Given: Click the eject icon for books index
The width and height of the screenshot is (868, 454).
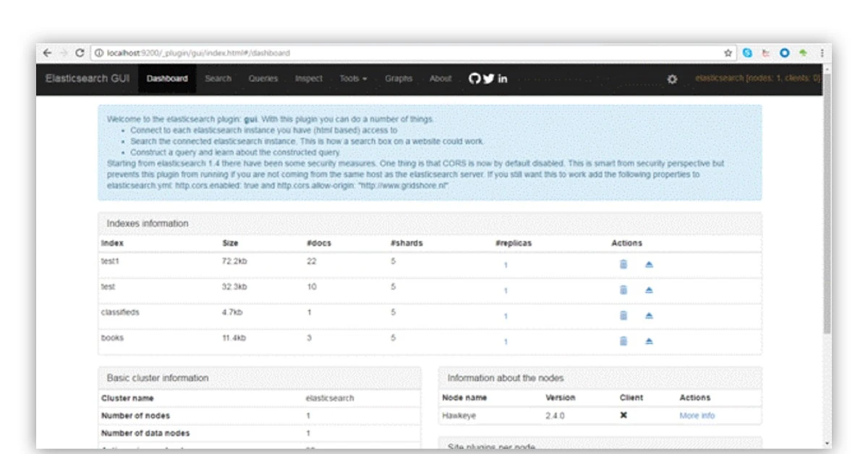Looking at the screenshot, I should coord(649,341).
